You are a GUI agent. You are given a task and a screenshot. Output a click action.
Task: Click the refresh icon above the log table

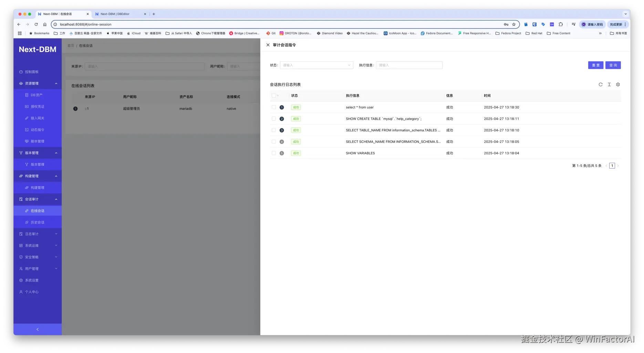(x=601, y=84)
